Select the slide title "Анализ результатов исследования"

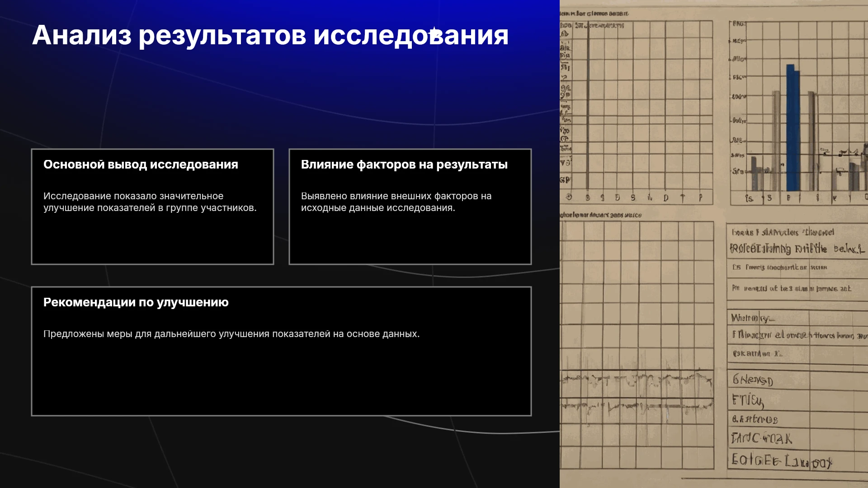tap(270, 35)
